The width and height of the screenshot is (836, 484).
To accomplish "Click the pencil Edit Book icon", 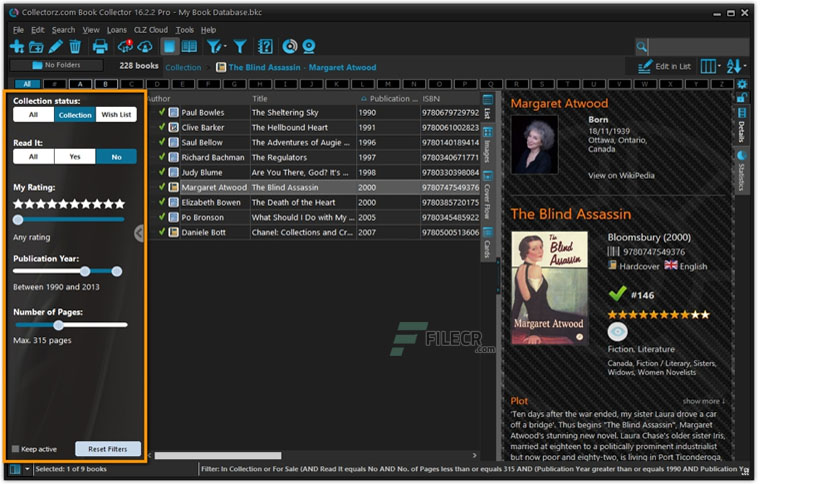I will pos(55,47).
